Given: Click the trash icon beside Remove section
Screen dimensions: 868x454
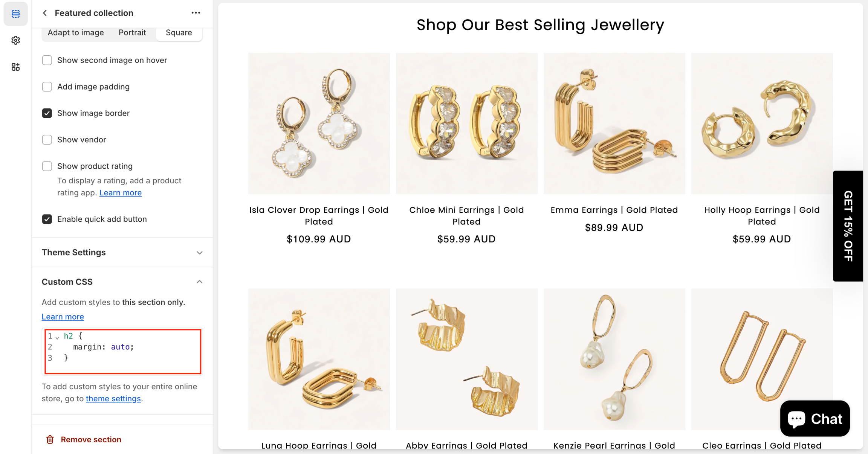Looking at the screenshot, I should [x=50, y=439].
